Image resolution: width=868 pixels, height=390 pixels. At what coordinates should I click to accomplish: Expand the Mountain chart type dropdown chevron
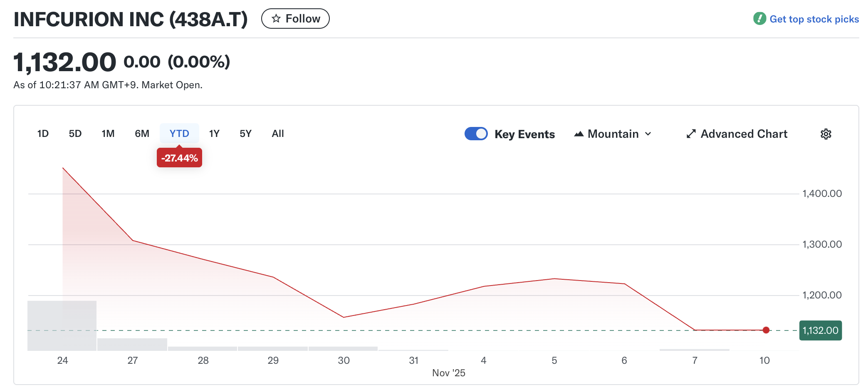tap(648, 134)
